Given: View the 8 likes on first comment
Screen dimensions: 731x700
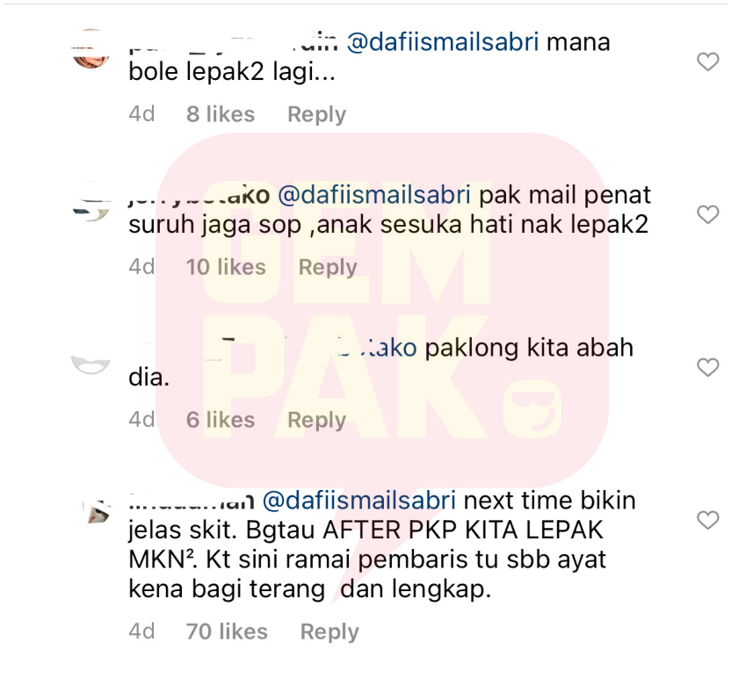Looking at the screenshot, I should pyautogui.click(x=221, y=114).
